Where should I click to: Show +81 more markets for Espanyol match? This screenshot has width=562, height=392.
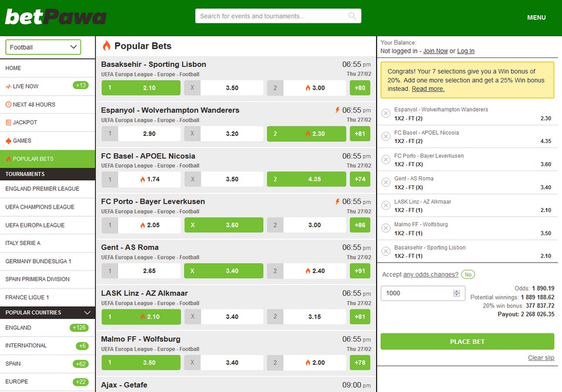360,134
